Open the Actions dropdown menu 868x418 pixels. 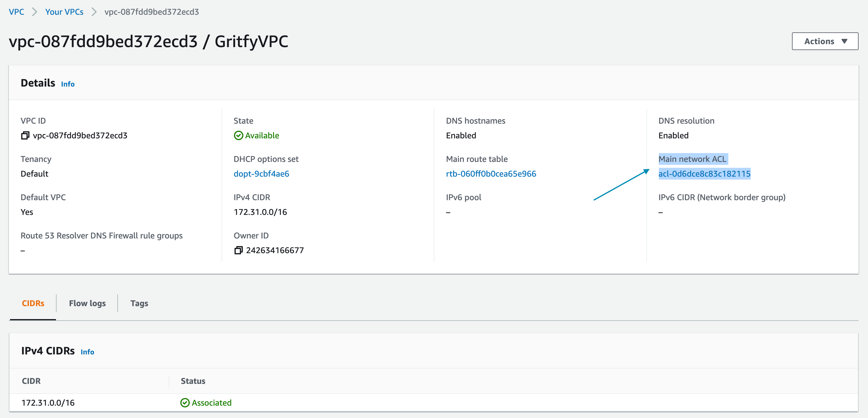825,42
